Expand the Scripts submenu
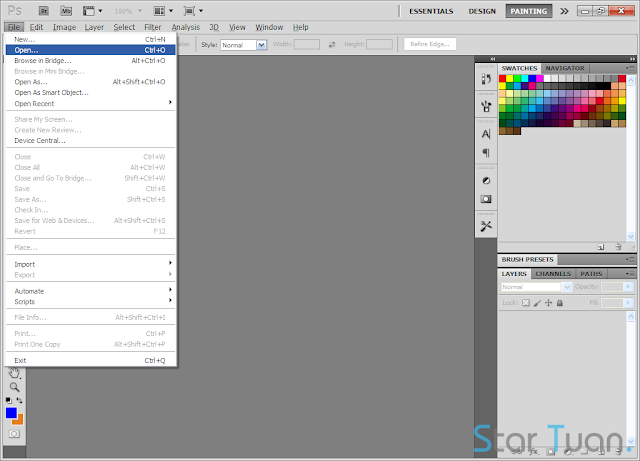 coord(91,302)
